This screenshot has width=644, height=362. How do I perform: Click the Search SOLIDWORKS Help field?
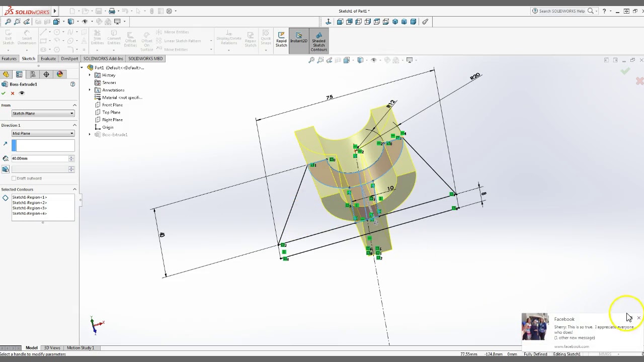tap(561, 11)
